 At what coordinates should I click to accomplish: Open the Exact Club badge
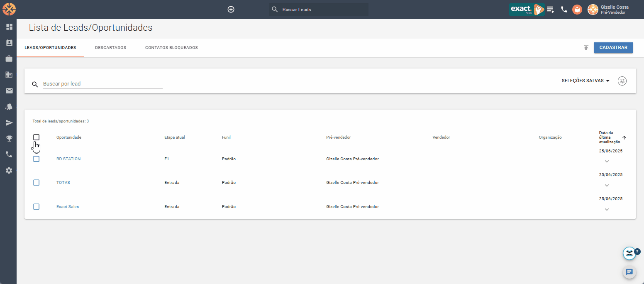[x=527, y=10]
